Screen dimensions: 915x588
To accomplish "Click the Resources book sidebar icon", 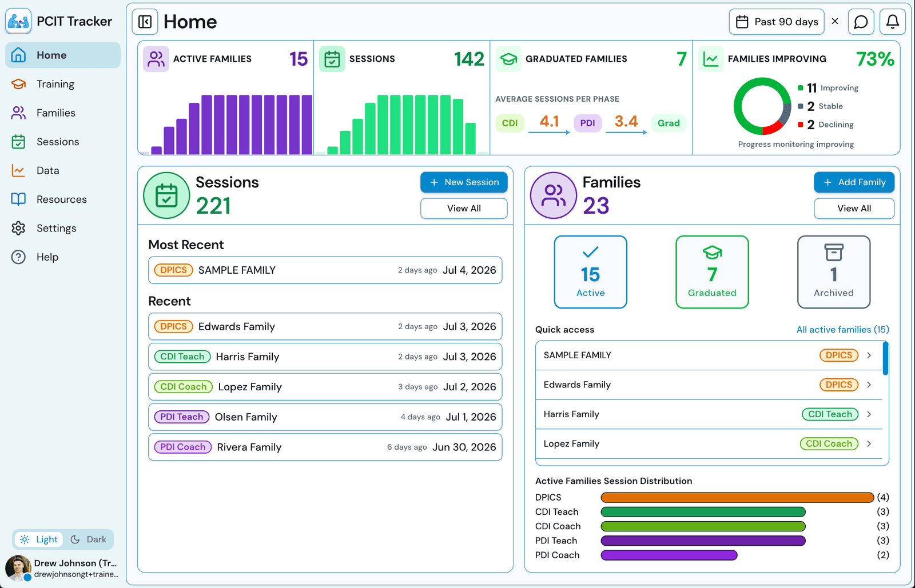I will (18, 199).
